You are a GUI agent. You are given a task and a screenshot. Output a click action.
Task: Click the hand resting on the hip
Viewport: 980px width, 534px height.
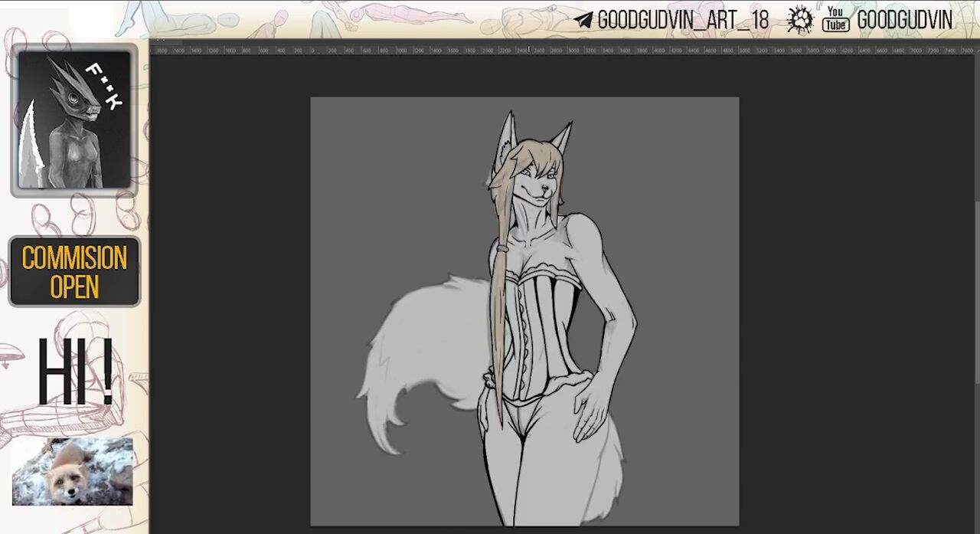(x=590, y=406)
